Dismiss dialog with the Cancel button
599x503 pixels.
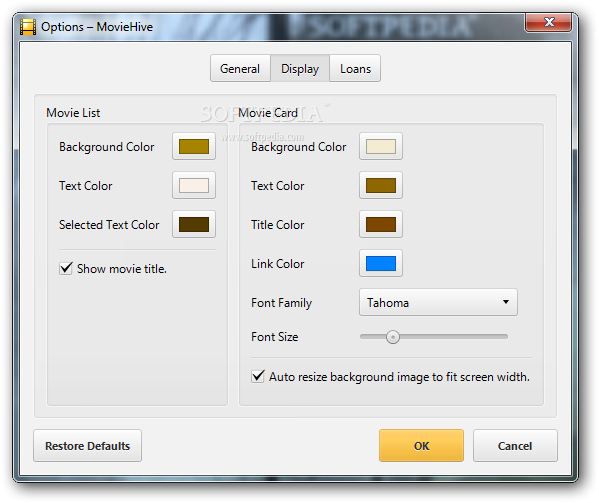[x=515, y=446]
